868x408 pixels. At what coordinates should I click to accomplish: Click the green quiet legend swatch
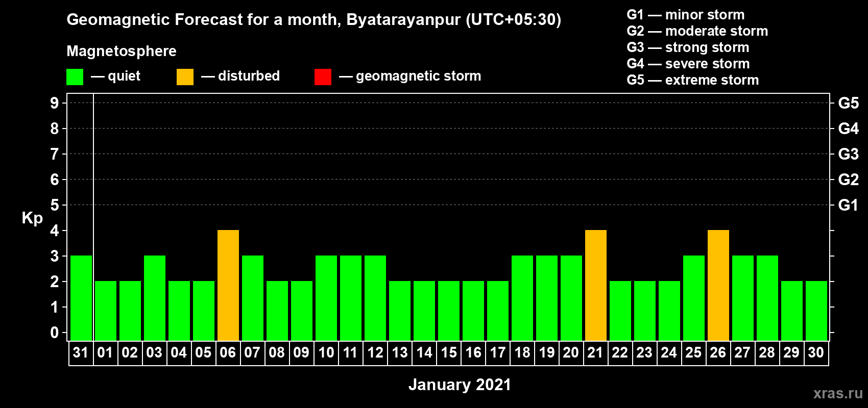point(75,77)
